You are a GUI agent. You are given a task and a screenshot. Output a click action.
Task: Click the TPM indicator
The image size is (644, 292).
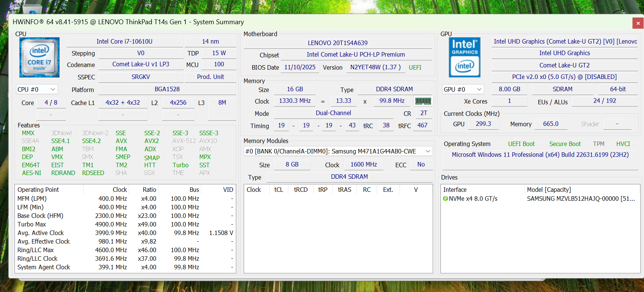pos(599,144)
